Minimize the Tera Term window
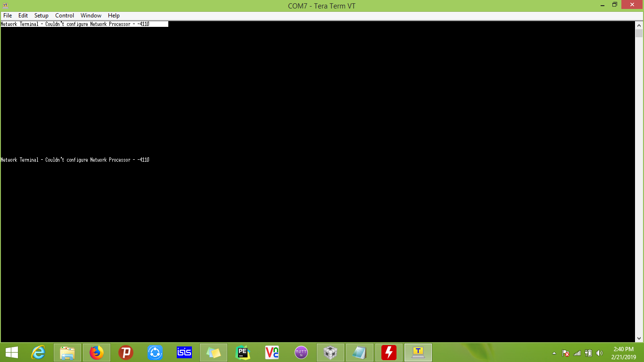Viewport: 644px width, 362px height. point(603,5)
